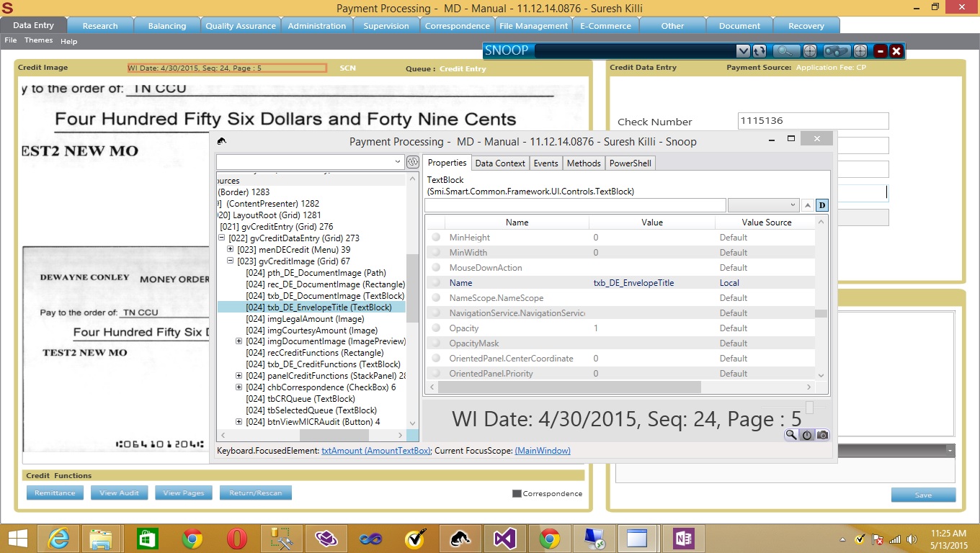Toggle the Correspondence checkbox

517,494
